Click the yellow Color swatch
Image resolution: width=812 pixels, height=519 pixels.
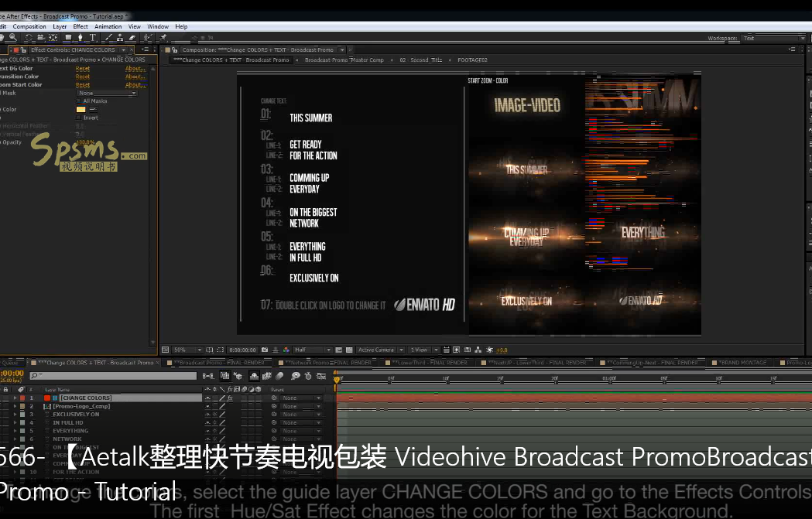click(81, 110)
